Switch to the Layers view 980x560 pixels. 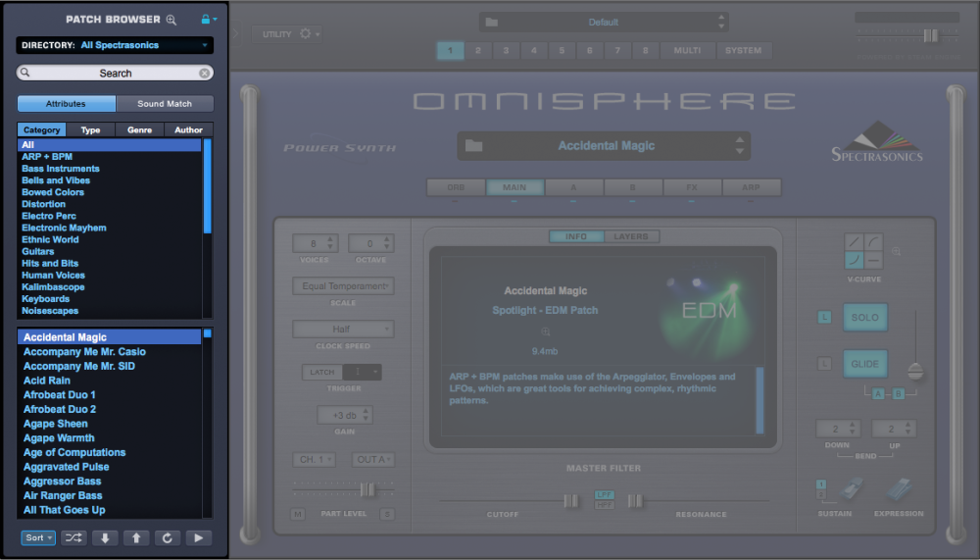tap(631, 236)
